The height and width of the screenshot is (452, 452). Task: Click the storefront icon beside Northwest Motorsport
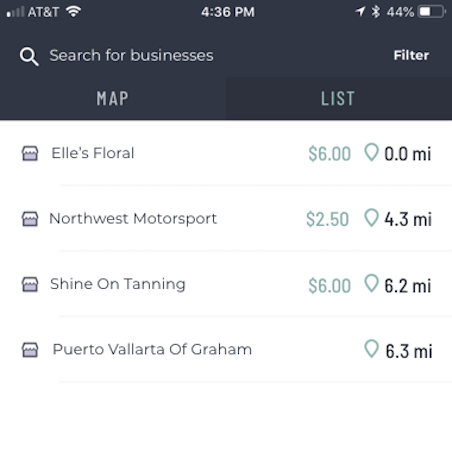[x=30, y=219]
